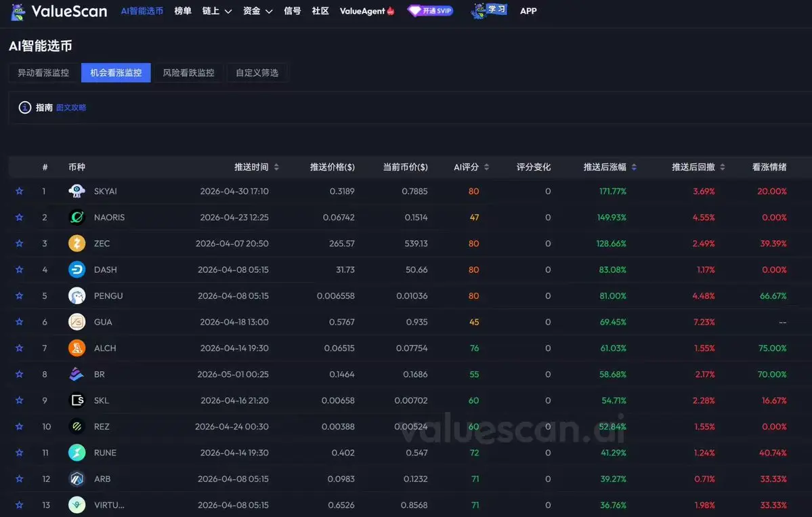The image size is (812, 517).
Task: Click the RUNE coin icon
Action: pos(77,453)
